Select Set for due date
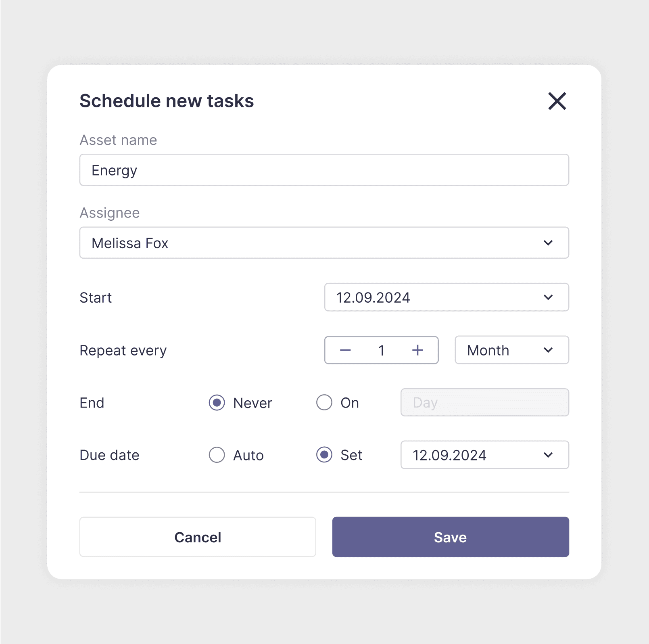This screenshot has height=644, width=649. (324, 455)
